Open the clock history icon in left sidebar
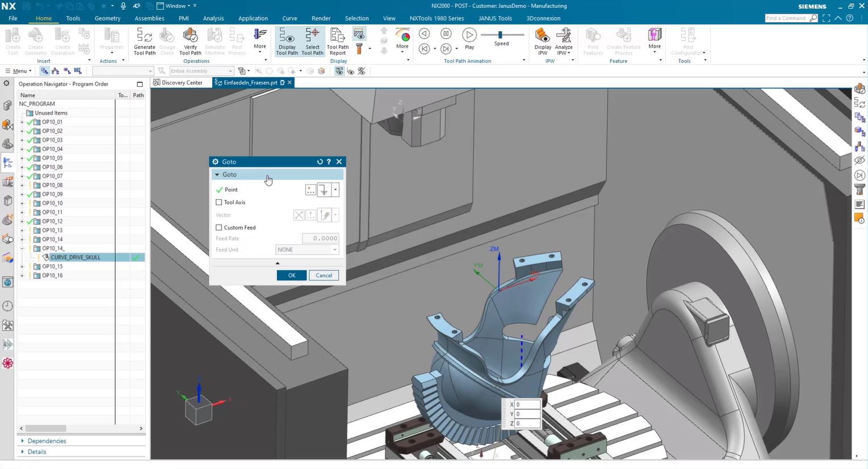The width and height of the screenshot is (868, 469). (7, 306)
